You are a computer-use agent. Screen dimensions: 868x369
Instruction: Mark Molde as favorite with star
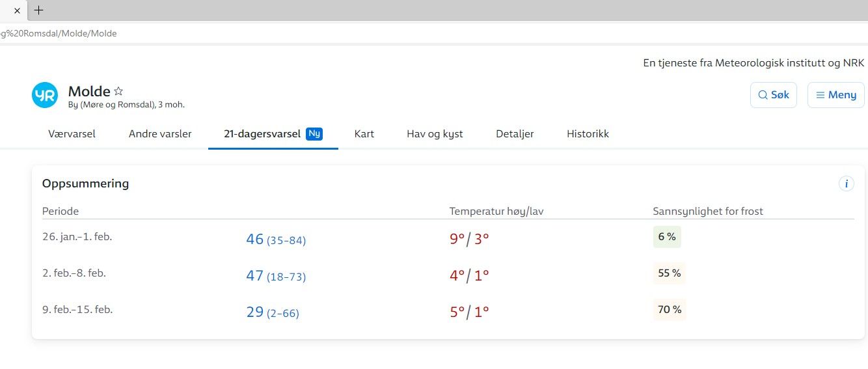click(118, 91)
